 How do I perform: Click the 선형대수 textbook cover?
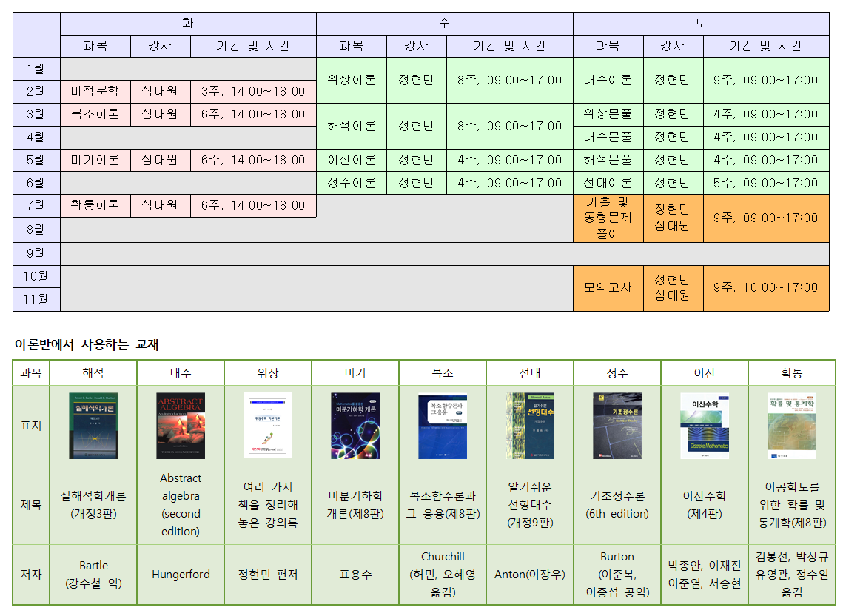point(530,426)
